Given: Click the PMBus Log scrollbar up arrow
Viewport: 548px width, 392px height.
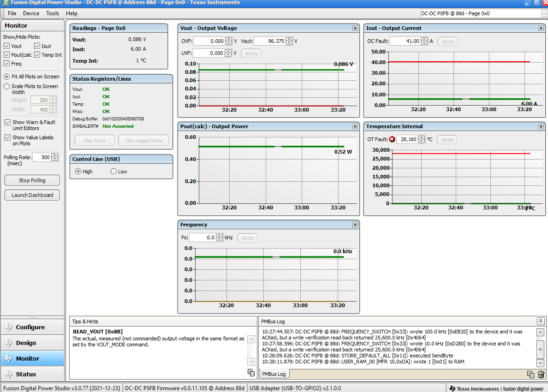Looking at the screenshot, I should (x=540, y=332).
